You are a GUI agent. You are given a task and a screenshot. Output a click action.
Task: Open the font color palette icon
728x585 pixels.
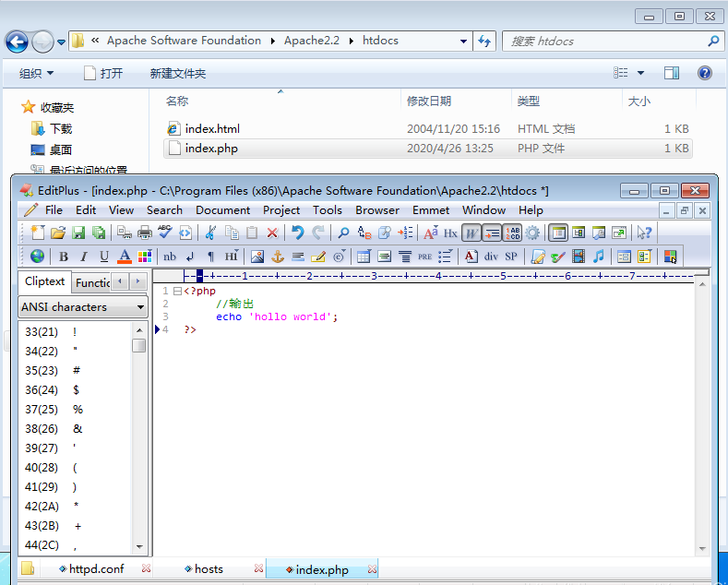144,257
